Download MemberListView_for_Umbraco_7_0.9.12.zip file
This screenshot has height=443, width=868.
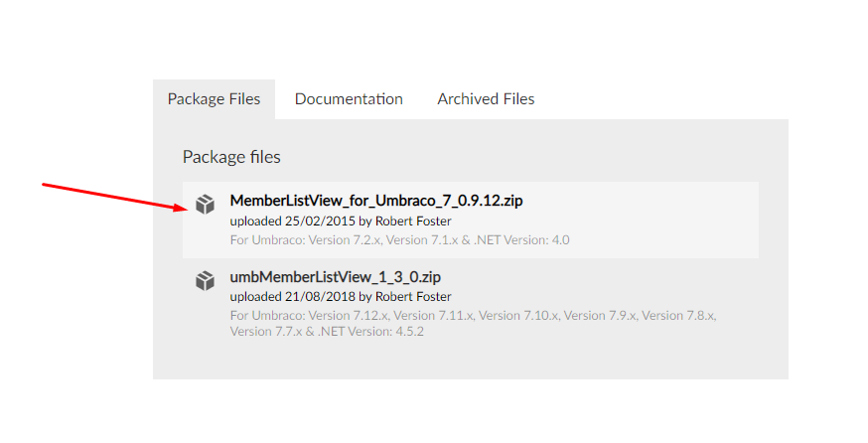pos(376,201)
